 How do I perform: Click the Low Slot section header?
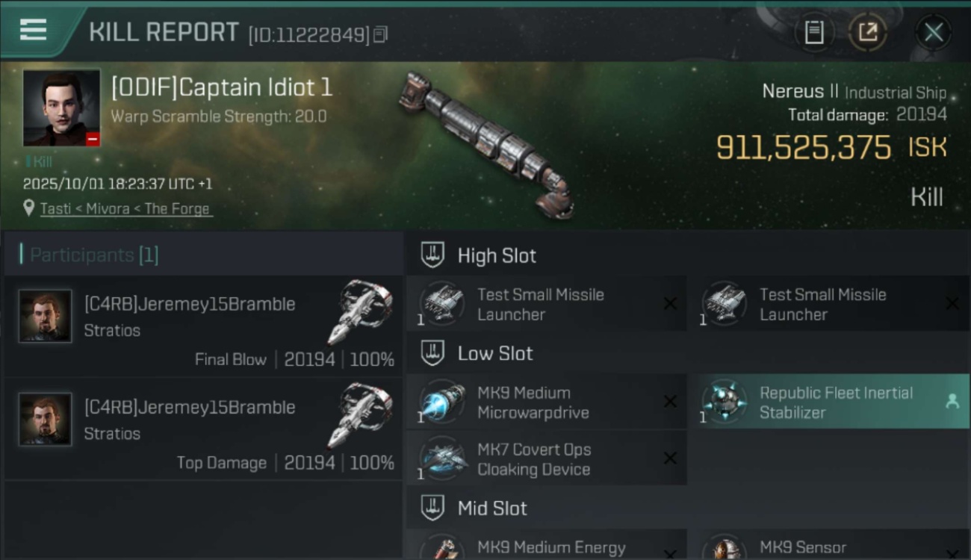495,353
